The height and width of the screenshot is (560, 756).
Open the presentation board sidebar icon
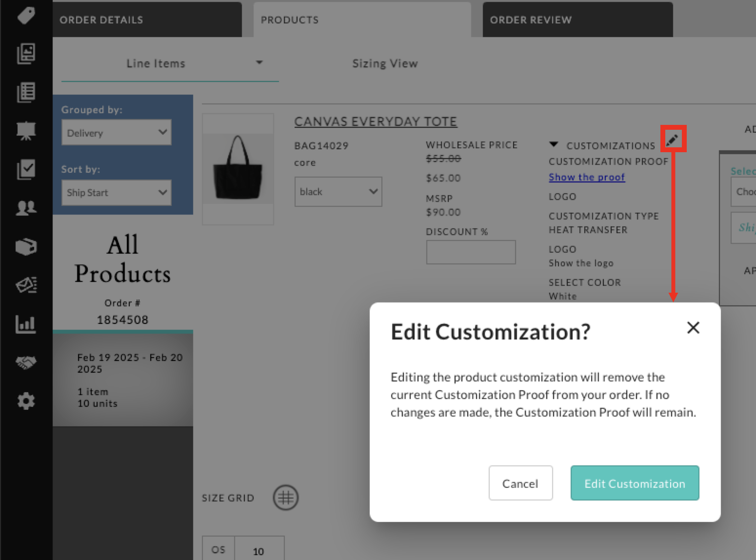26,131
